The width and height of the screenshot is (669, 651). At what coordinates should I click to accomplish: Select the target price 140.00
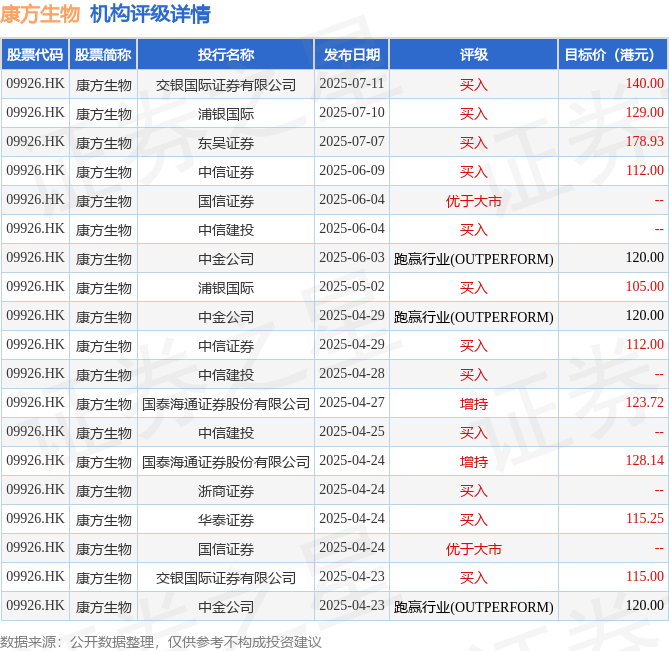pos(644,84)
